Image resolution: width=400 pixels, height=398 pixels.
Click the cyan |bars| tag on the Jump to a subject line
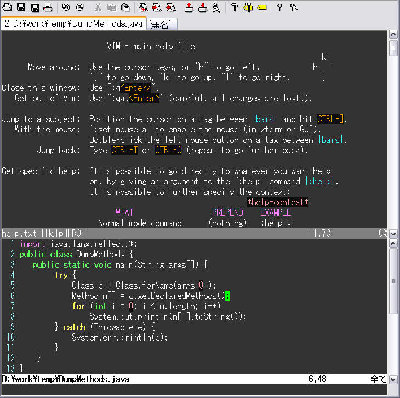click(x=265, y=119)
